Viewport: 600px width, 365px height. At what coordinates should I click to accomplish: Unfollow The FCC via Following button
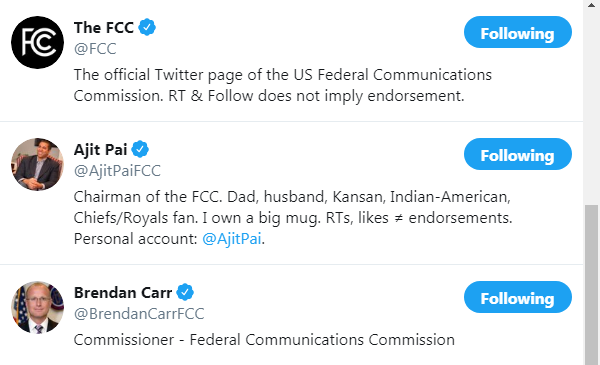[518, 32]
